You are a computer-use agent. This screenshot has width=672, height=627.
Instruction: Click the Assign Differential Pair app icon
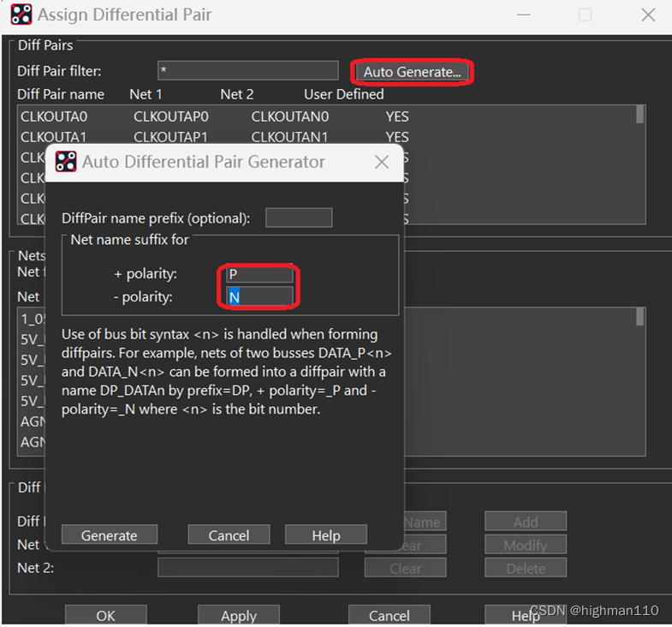(x=22, y=15)
